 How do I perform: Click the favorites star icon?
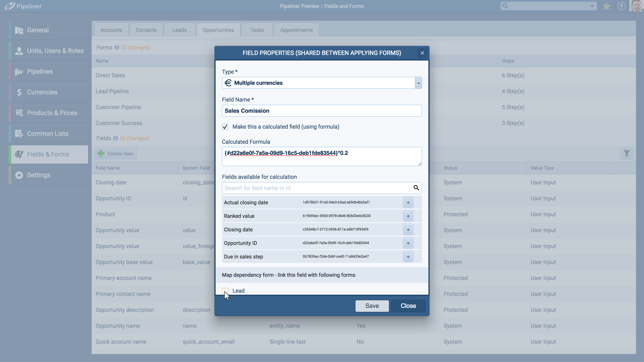tap(607, 6)
